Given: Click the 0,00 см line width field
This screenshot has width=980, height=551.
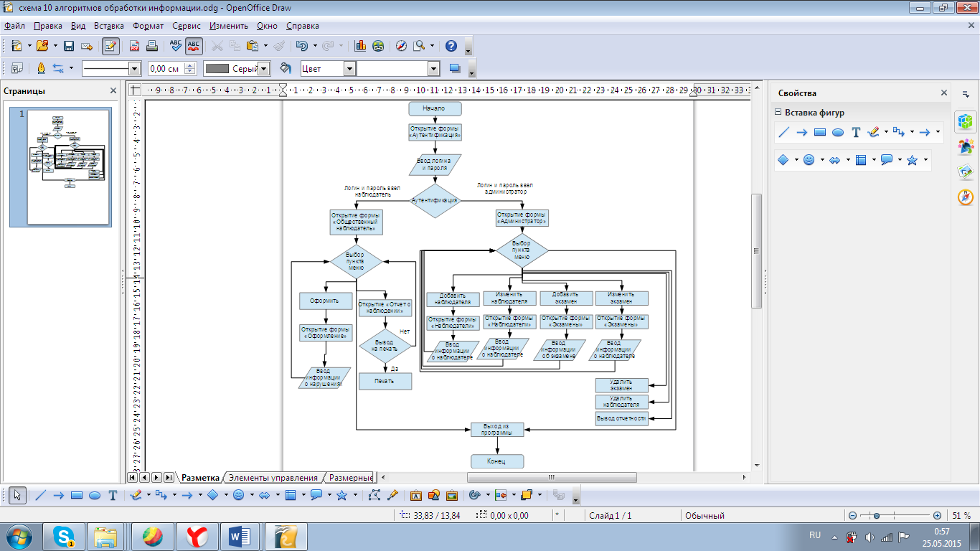Looking at the screenshot, I should (x=166, y=69).
